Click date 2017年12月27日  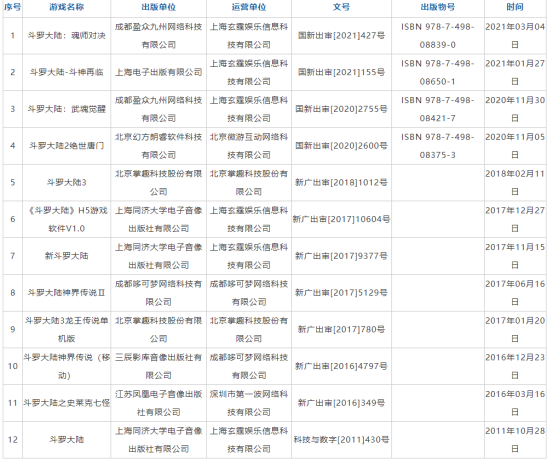[515, 219]
